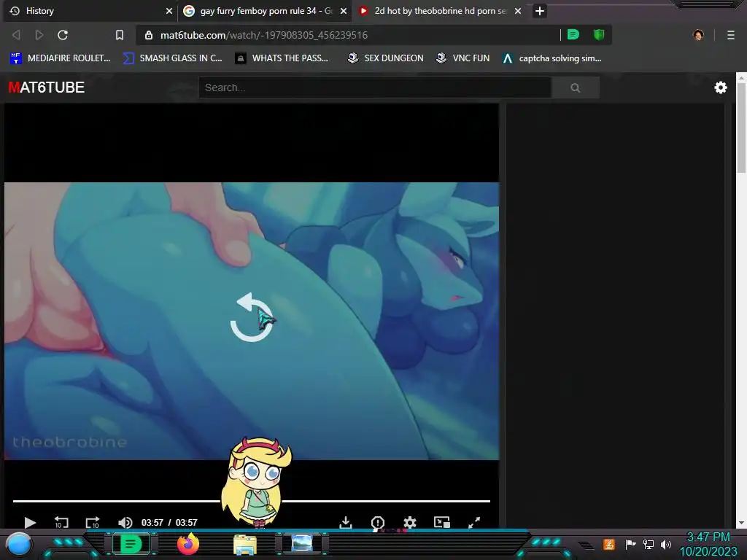Open the player quality settings gear
The image size is (747, 560).
click(x=410, y=522)
